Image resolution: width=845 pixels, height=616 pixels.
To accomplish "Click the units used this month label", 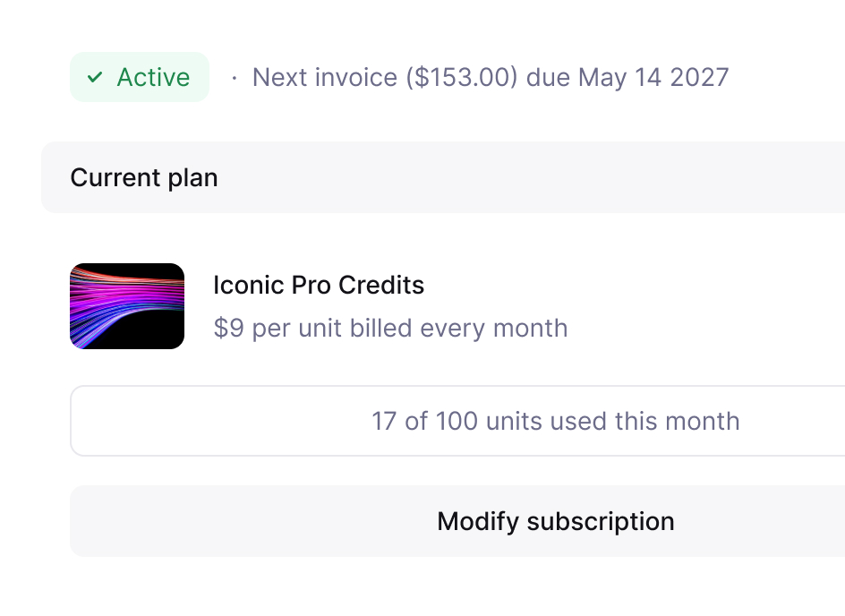I will 613,421.
